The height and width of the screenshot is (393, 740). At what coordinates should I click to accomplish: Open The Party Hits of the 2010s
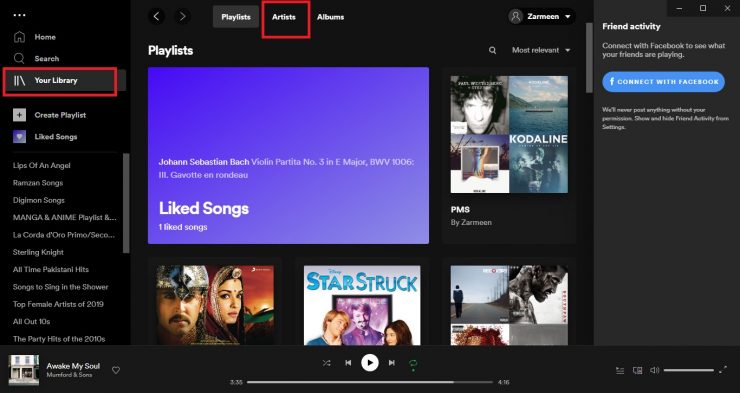coord(59,339)
